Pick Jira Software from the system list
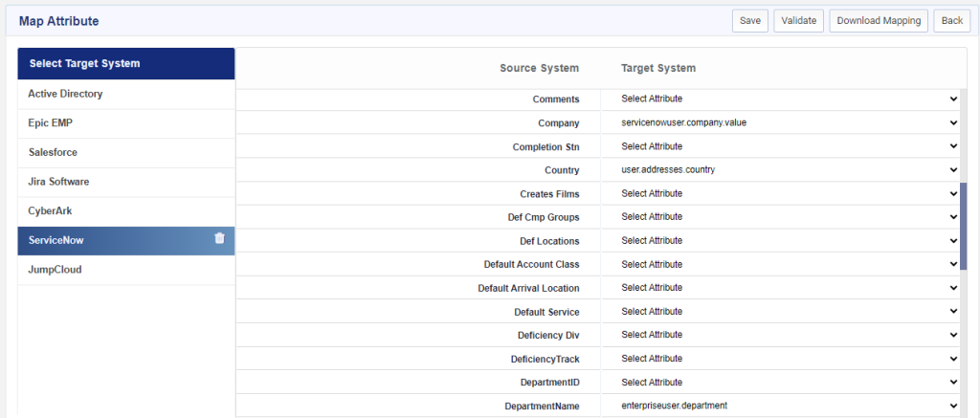Image resolution: width=980 pixels, height=418 pixels. coord(126,183)
